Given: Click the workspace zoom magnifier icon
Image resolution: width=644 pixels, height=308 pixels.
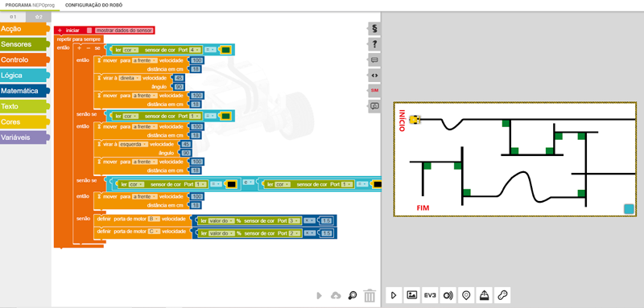Looking at the screenshot, I should click(x=352, y=295).
